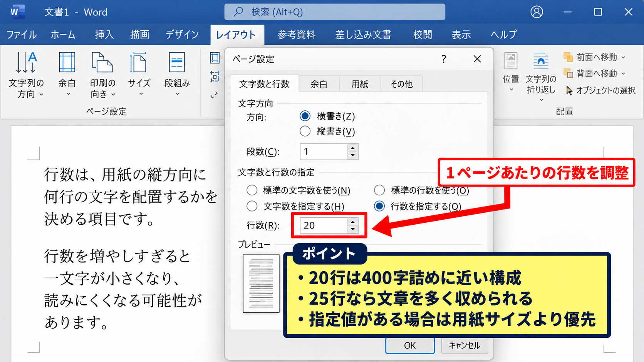
Task: Select 横書き(Z) horizontal writing radio
Action: coord(305,116)
